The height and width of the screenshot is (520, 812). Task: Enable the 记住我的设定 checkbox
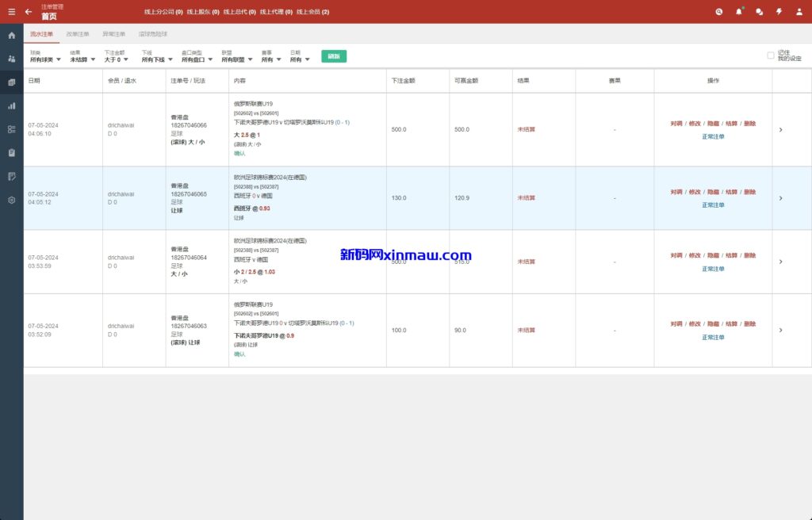(x=769, y=55)
